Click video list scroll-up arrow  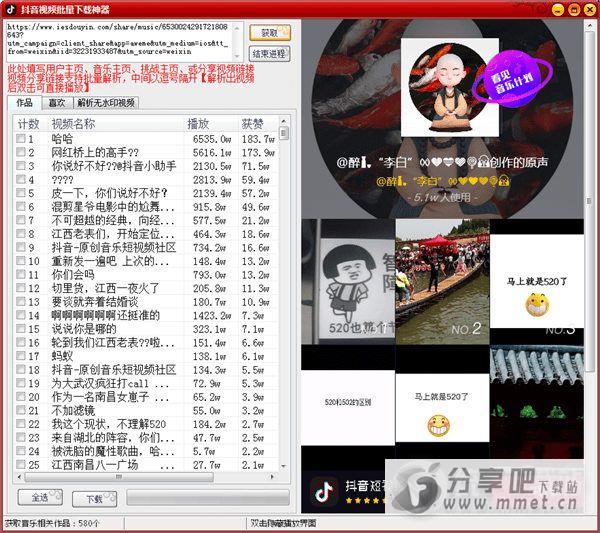pos(284,121)
